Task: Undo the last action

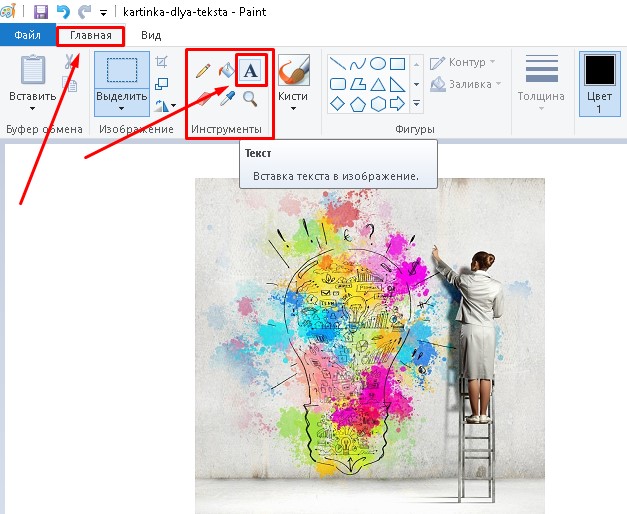Action: [63, 12]
